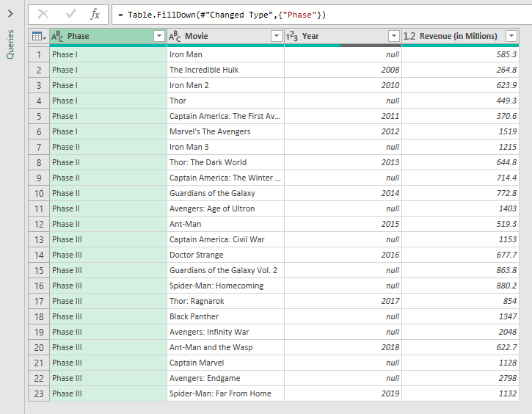This screenshot has height=414, width=532.
Task: Click the Ant-Man movie cell
Action: click(x=225, y=225)
